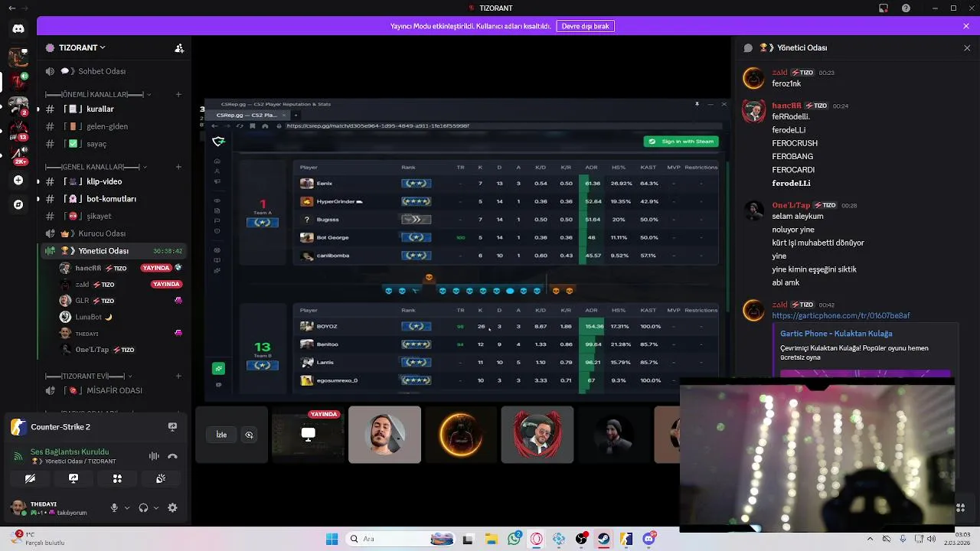Open the Discover servers compass icon
This screenshot has width=980, height=551.
click(x=18, y=204)
